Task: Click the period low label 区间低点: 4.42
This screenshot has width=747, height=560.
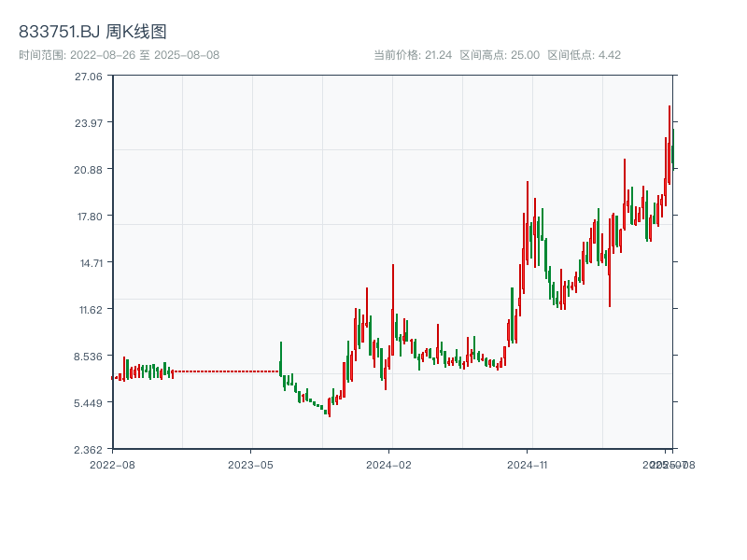Action: (585, 55)
